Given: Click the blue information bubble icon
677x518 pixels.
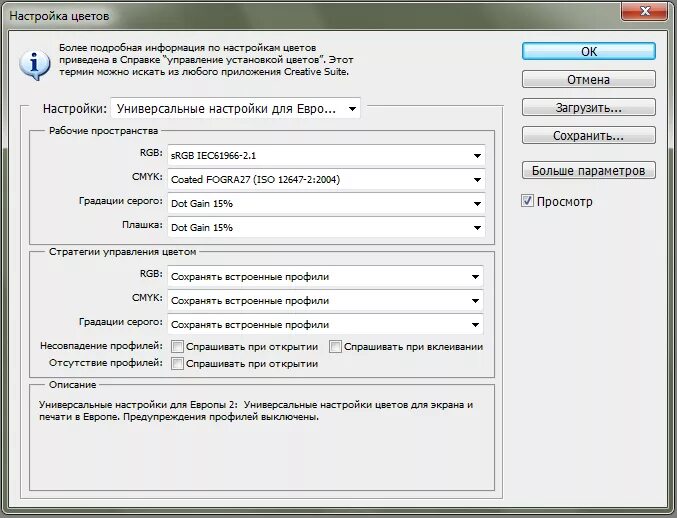Looking at the screenshot, I should 35,65.
